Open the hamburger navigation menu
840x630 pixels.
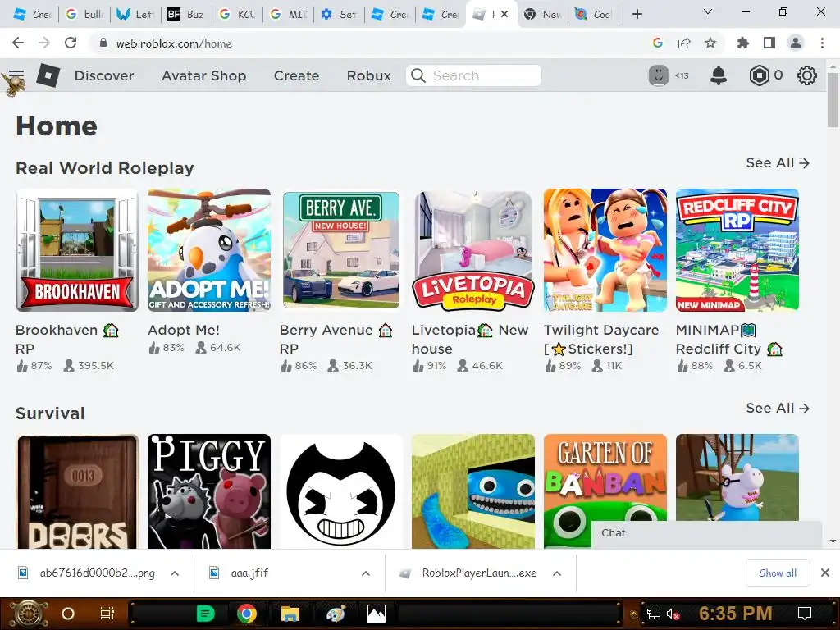click(x=16, y=75)
